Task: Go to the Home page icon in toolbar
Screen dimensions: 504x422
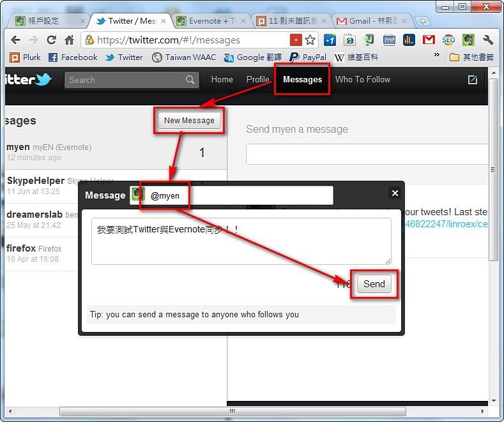Action: click(69, 40)
